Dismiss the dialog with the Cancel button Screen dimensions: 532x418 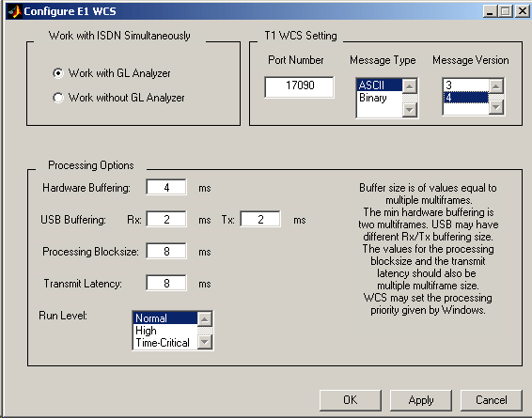[x=491, y=400]
